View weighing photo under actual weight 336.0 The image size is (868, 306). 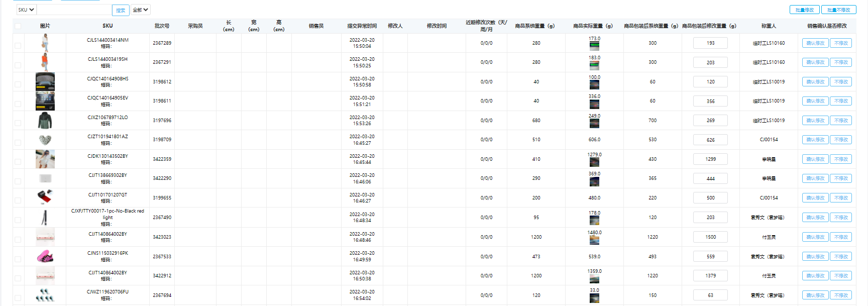click(x=594, y=105)
